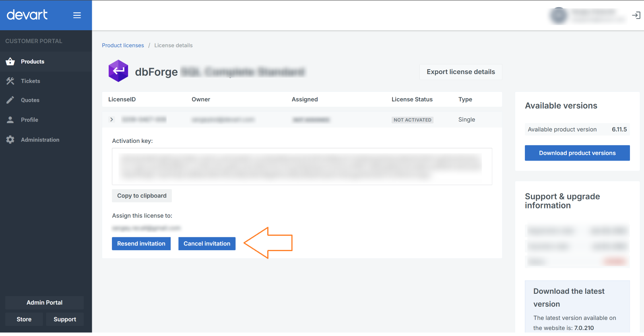Image resolution: width=644 pixels, height=336 pixels.
Task: Click the 6.11.5 version value
Action: (619, 130)
